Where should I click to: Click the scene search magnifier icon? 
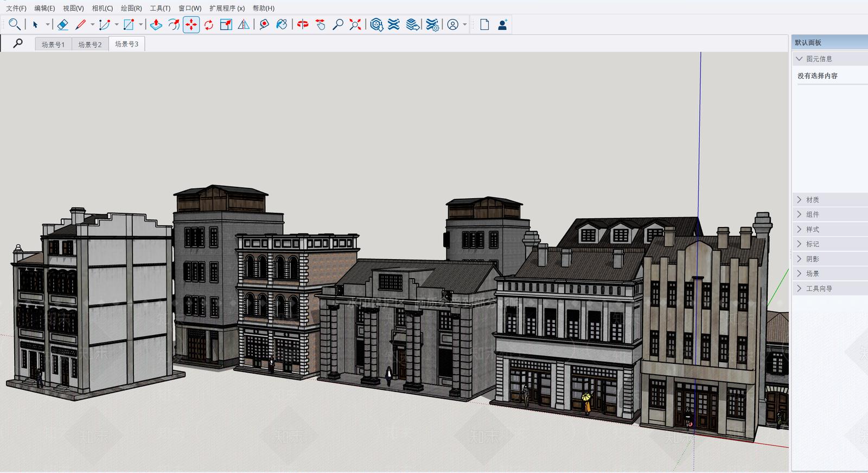coord(18,43)
